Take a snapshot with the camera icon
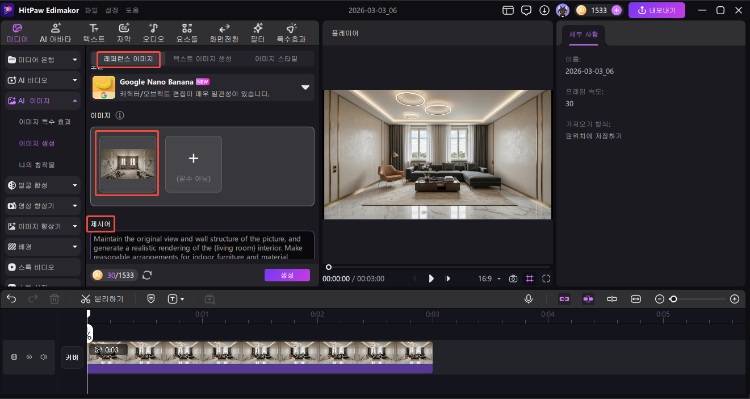This screenshot has width=750, height=399. tap(513, 278)
